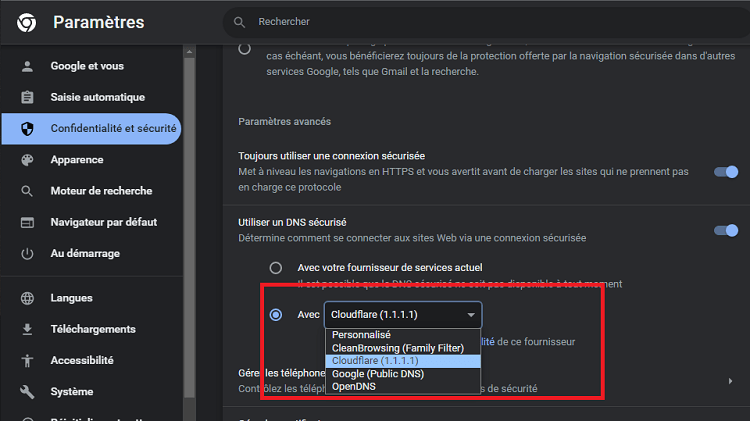Click the Téléchargements download icon
The image size is (750, 421).
tap(27, 329)
